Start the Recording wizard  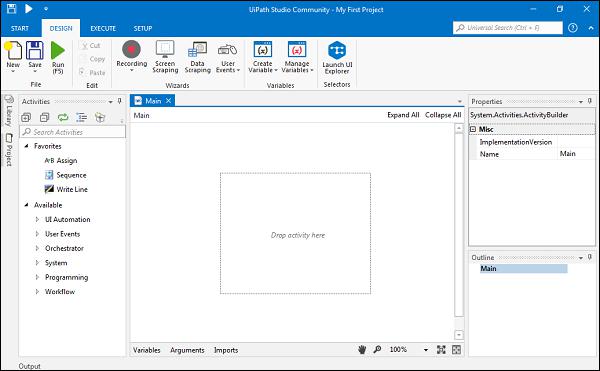[131, 49]
